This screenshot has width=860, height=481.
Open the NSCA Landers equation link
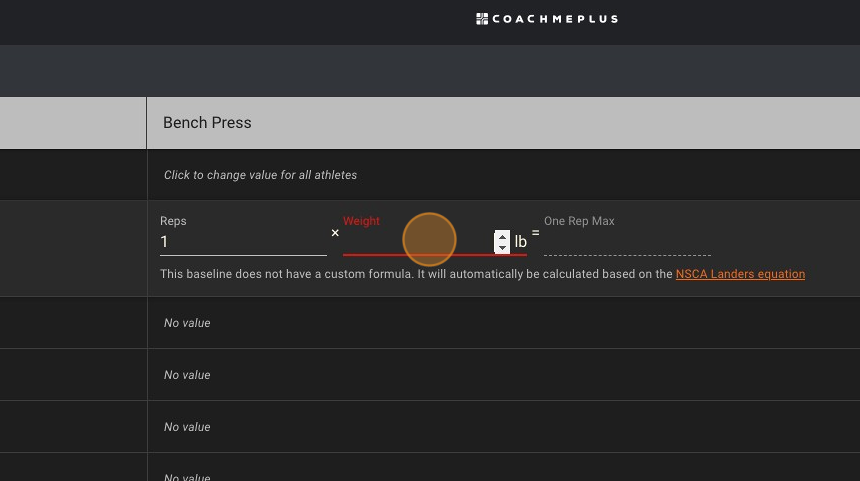click(740, 274)
